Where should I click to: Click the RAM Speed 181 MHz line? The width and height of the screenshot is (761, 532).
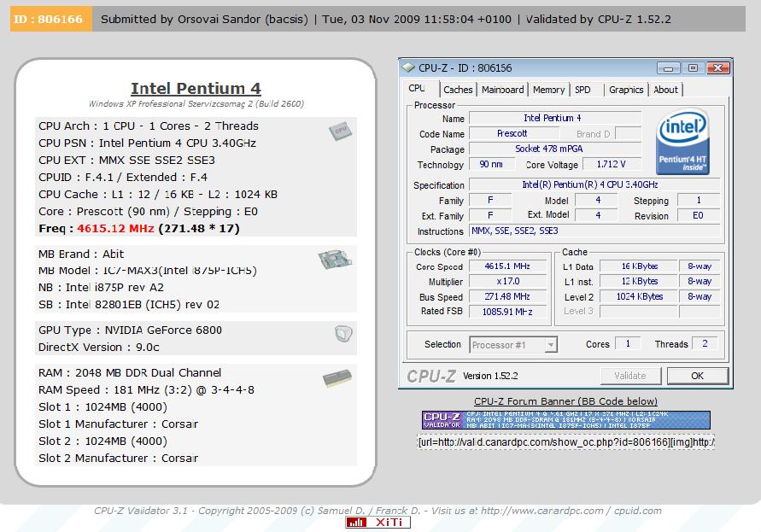coord(146,389)
